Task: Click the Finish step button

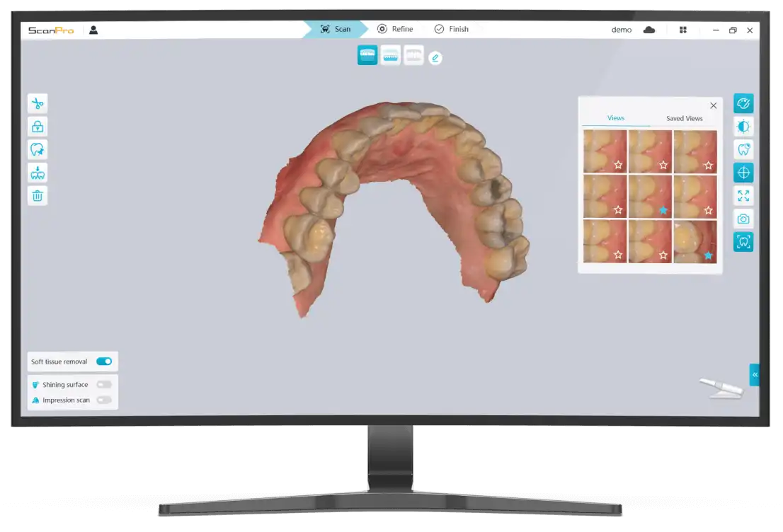Action: [452, 29]
